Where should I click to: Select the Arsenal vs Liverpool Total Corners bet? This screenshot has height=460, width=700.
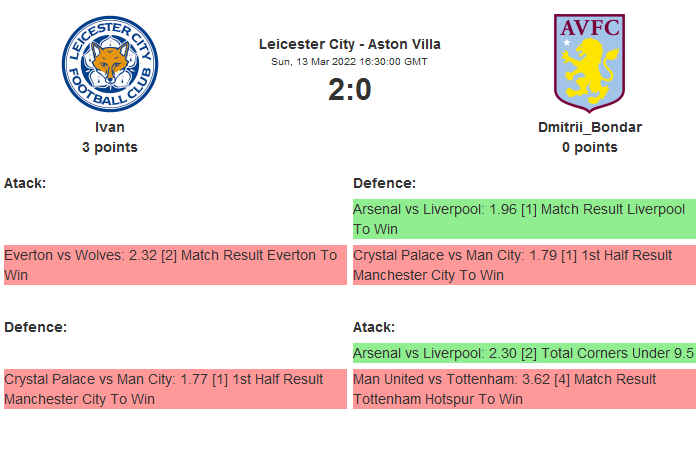click(523, 353)
